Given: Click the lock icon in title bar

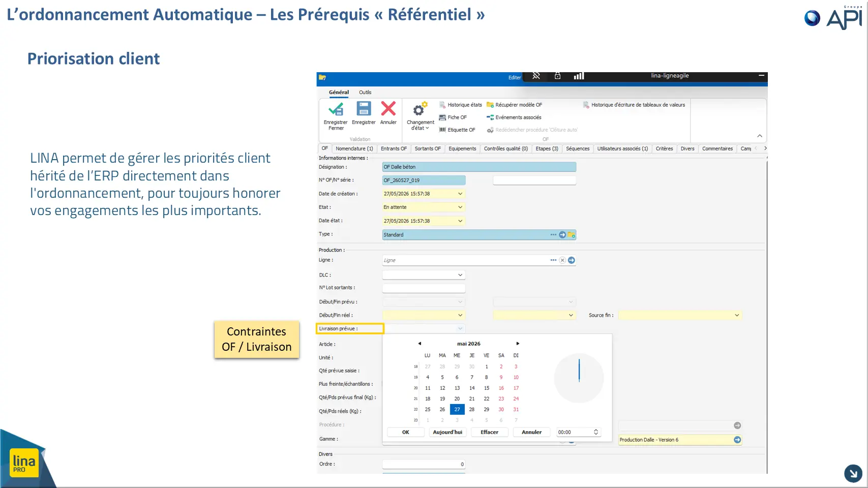Looking at the screenshot, I should click(557, 76).
